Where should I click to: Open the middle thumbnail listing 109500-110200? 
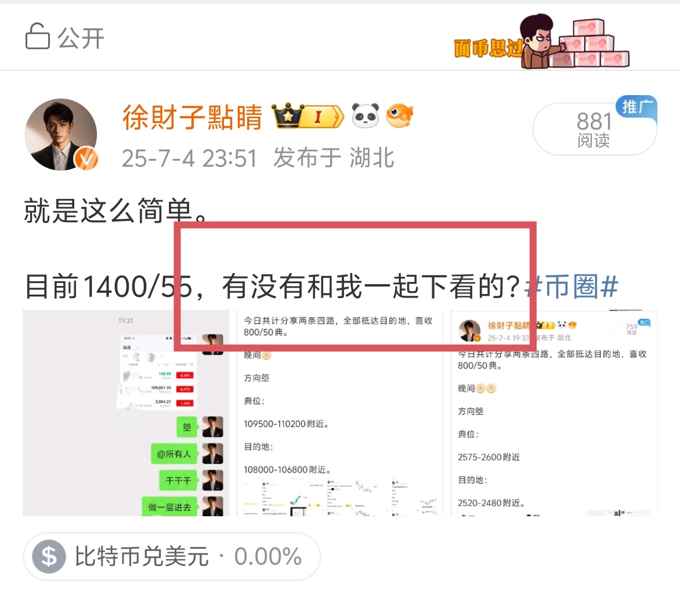point(339,412)
